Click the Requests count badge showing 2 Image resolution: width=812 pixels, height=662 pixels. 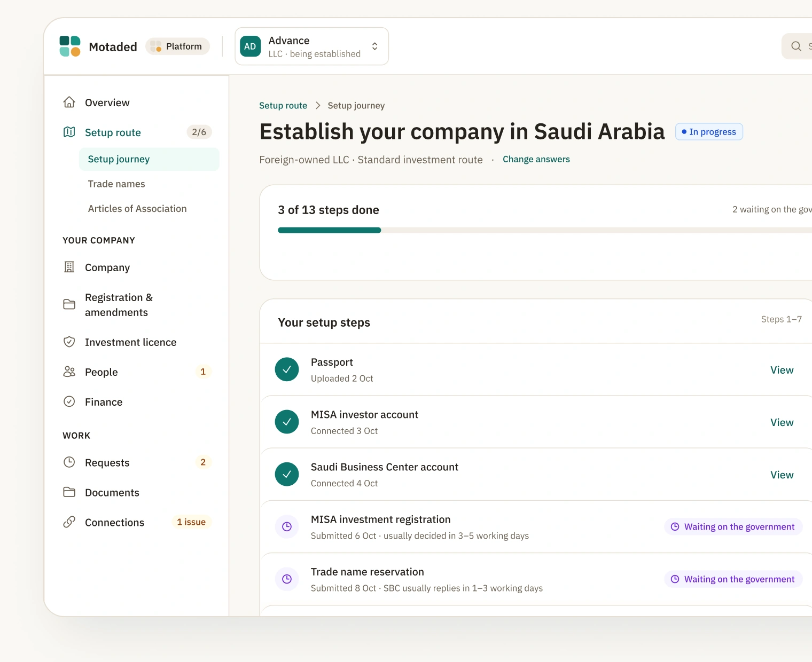[x=203, y=462]
